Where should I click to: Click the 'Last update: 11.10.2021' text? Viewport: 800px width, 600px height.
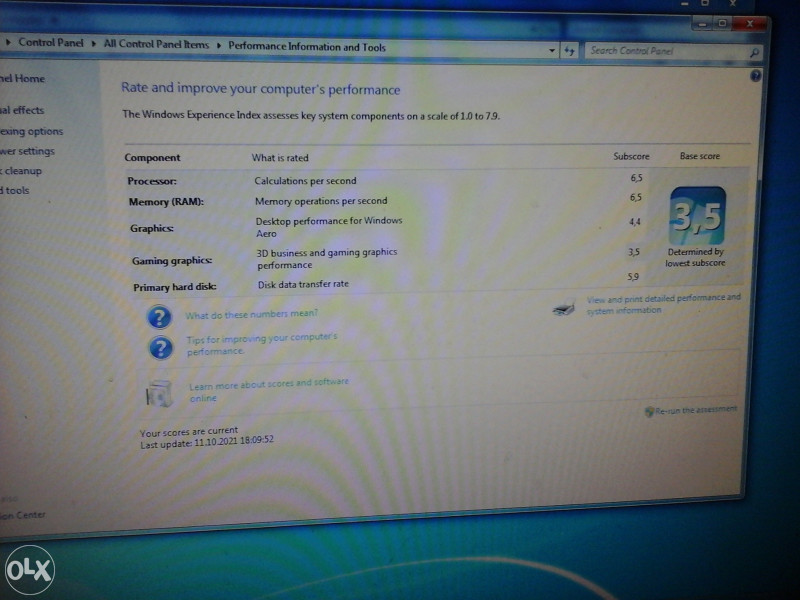pos(207,442)
